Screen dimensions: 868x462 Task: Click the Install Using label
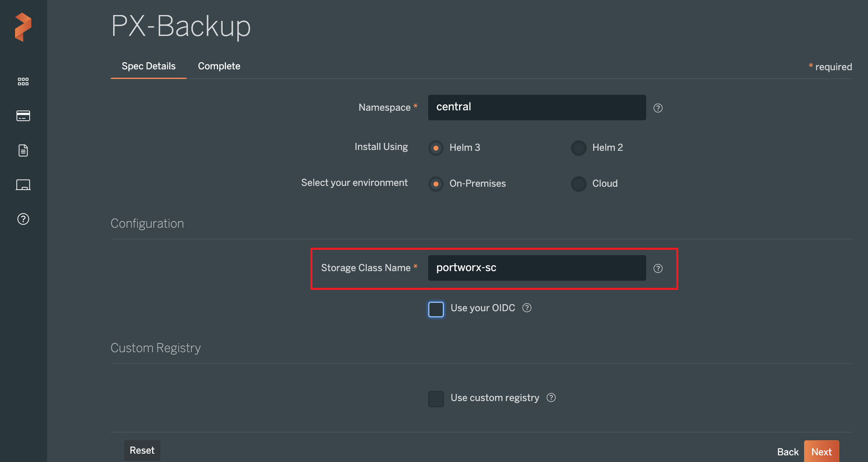(x=381, y=147)
